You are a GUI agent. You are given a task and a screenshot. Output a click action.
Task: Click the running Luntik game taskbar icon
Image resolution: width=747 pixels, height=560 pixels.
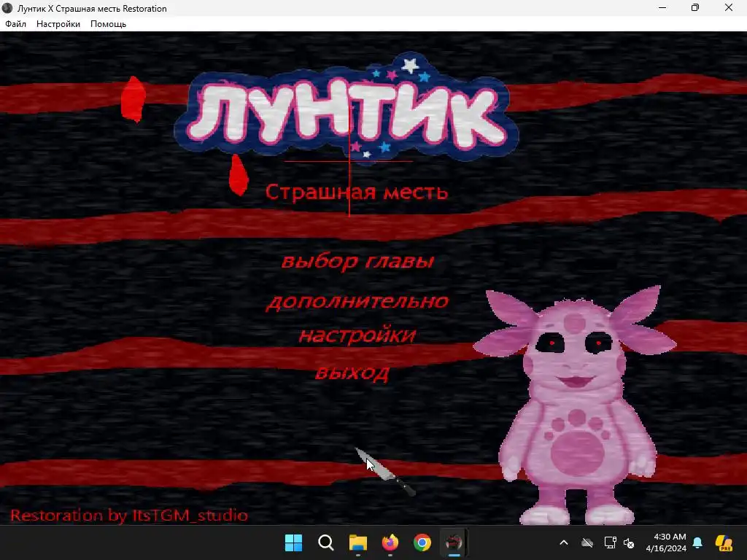click(454, 542)
